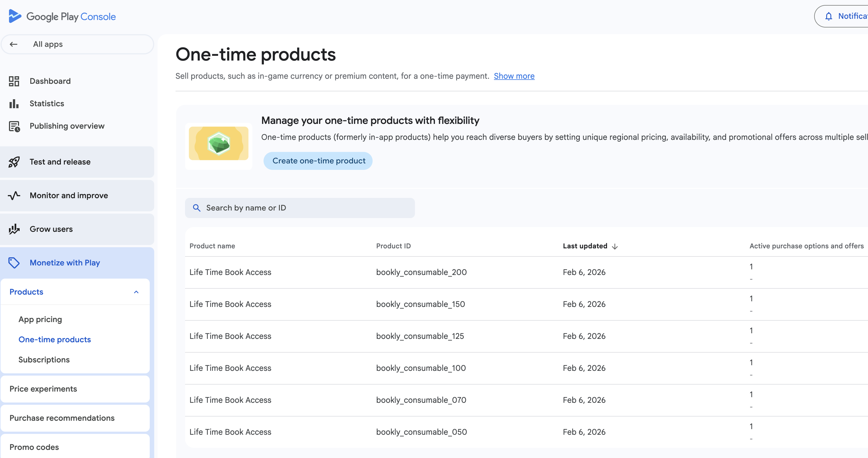The image size is (868, 458).
Task: Open product bookly_consumable_070
Action: pos(526,401)
